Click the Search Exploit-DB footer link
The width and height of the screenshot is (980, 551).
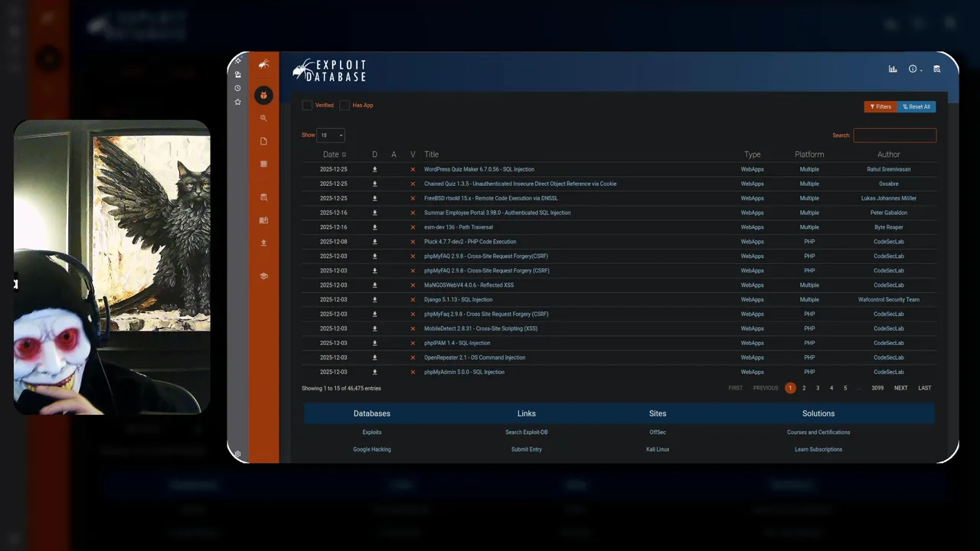pos(527,432)
